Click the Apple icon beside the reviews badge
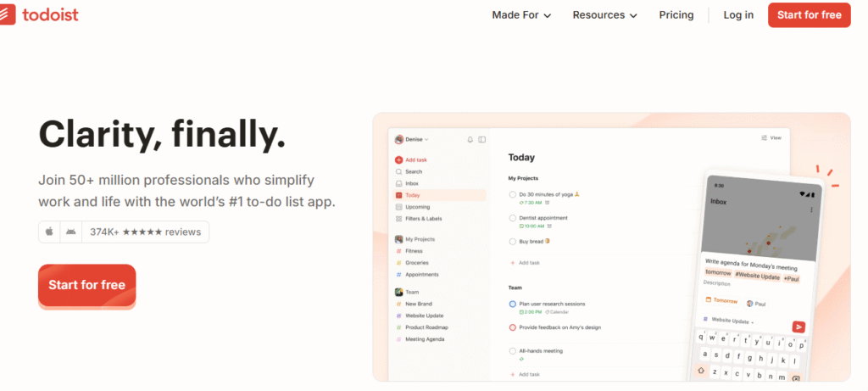868x391 pixels. pos(49,232)
